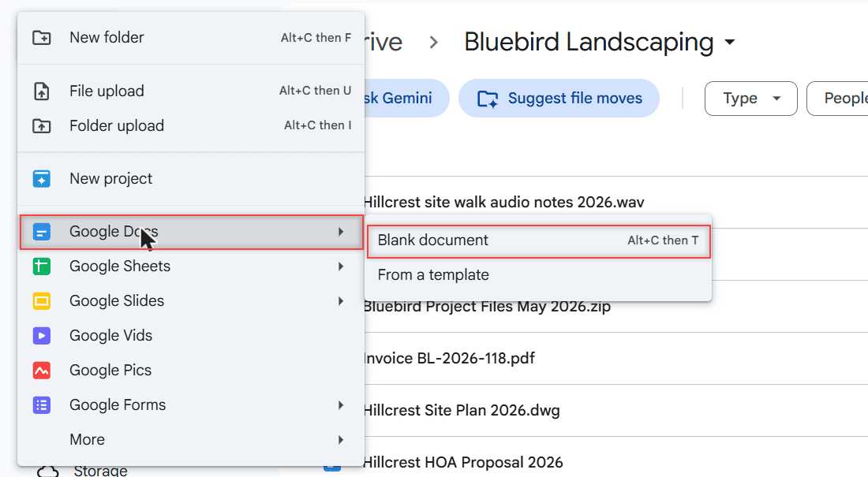
Task: Expand the Google Sheets submenu arrow
Action: tap(341, 266)
